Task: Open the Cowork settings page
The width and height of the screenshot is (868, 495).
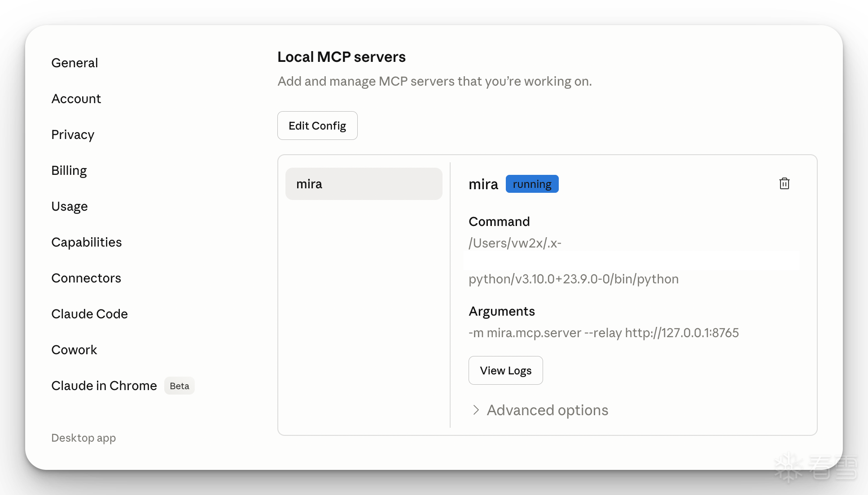Action: tap(74, 350)
